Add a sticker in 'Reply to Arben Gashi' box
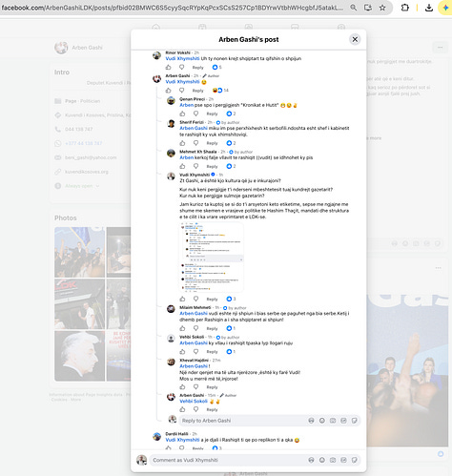The height and width of the screenshot is (476, 452). pos(355,421)
